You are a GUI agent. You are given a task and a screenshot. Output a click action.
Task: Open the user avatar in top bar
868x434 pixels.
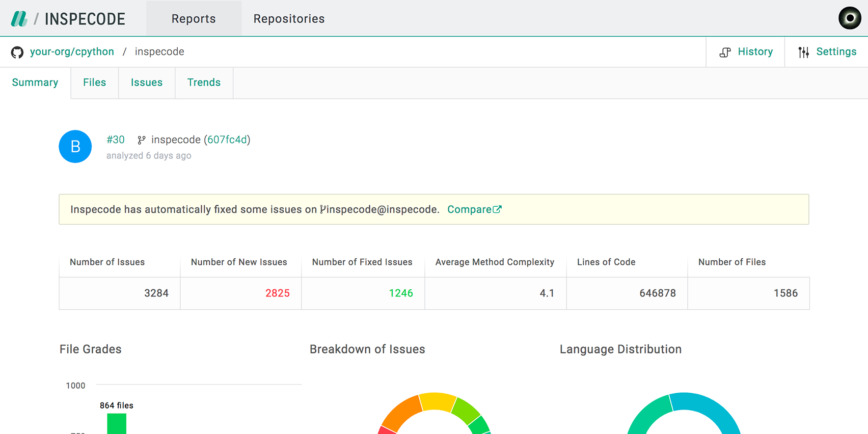tap(850, 18)
